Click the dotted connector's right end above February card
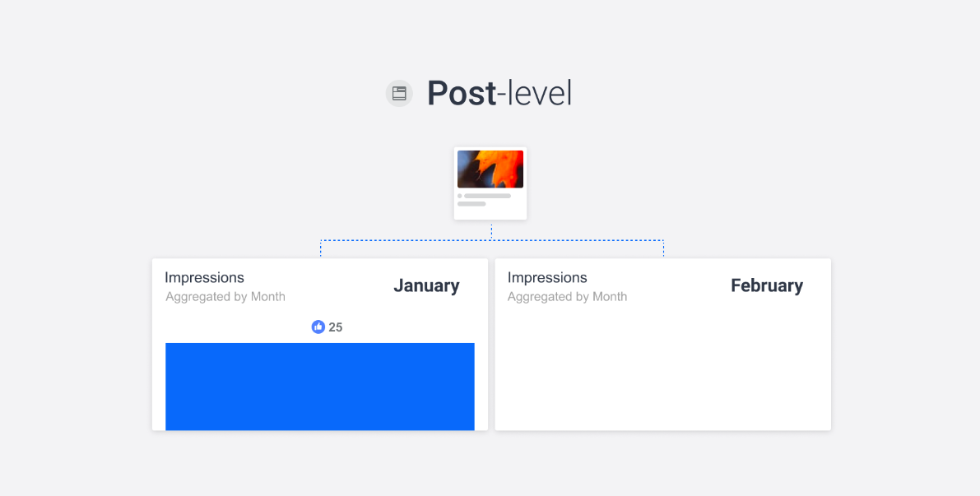This screenshot has width=980, height=496. 663,248
